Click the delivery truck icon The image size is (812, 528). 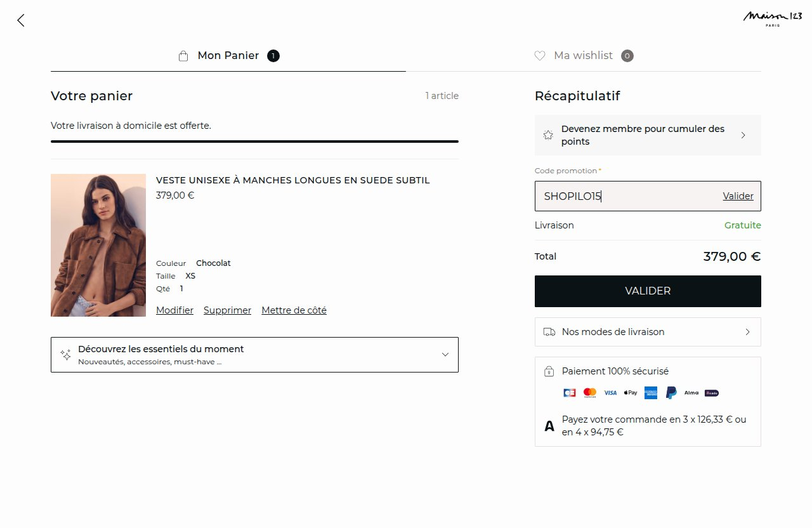point(549,332)
